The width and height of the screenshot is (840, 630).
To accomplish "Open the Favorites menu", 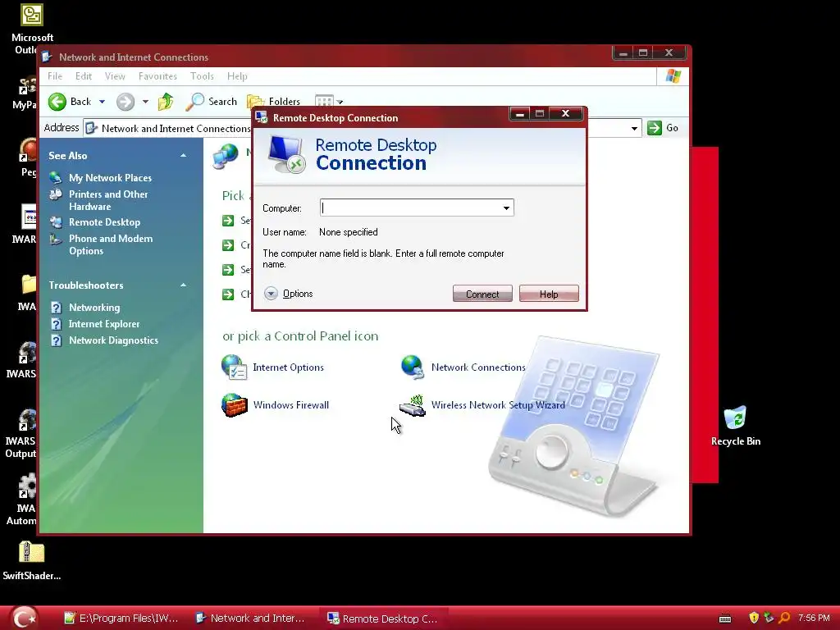I will [x=157, y=76].
